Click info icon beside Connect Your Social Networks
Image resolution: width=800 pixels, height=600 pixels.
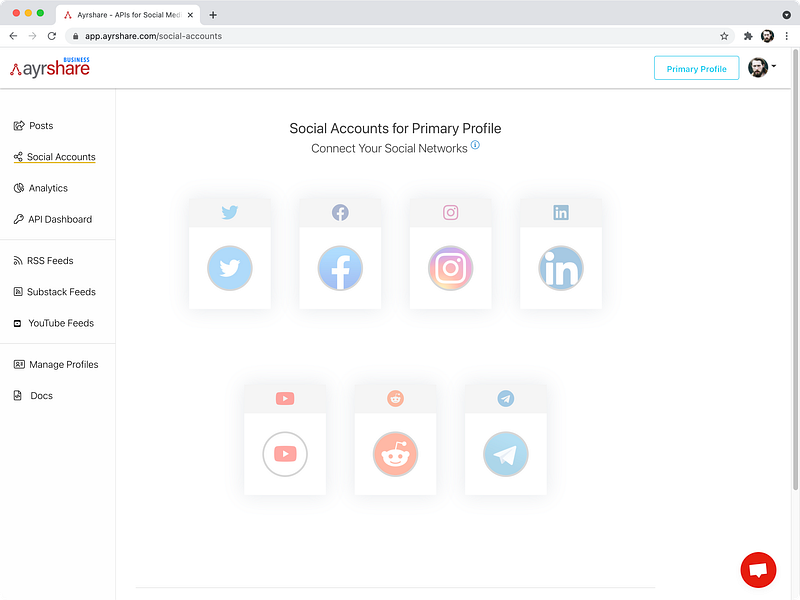[475, 145]
